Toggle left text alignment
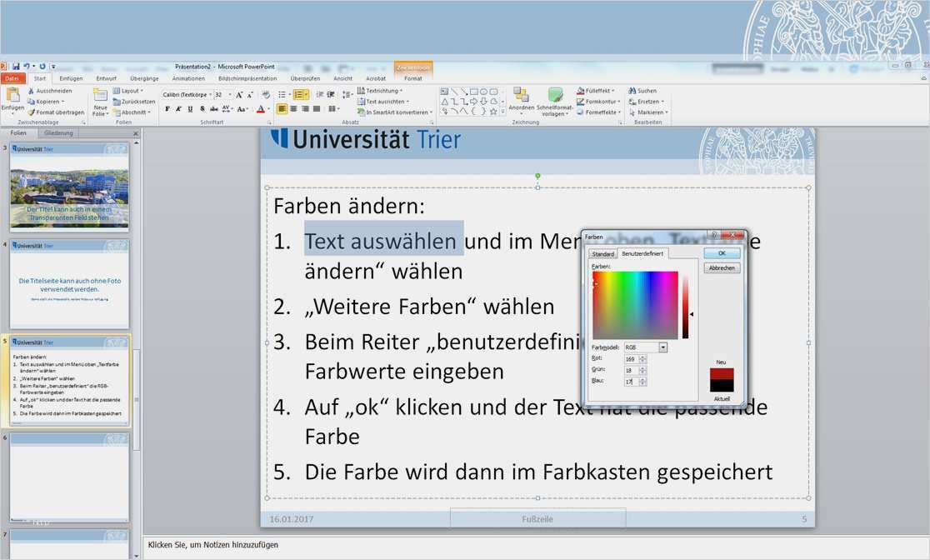This screenshot has height=560, width=930. 282,109
